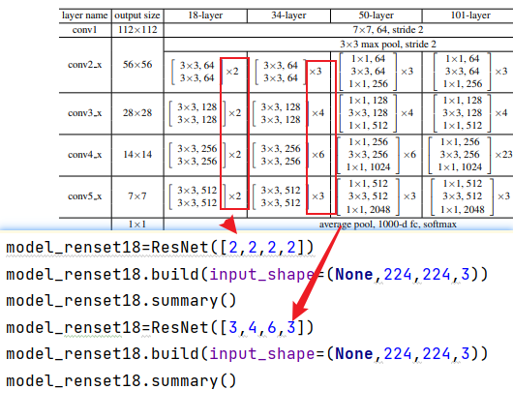Click the code line 'ResNet([3,4,6,3])'
Screen dimensions: 513x420
pos(160,327)
